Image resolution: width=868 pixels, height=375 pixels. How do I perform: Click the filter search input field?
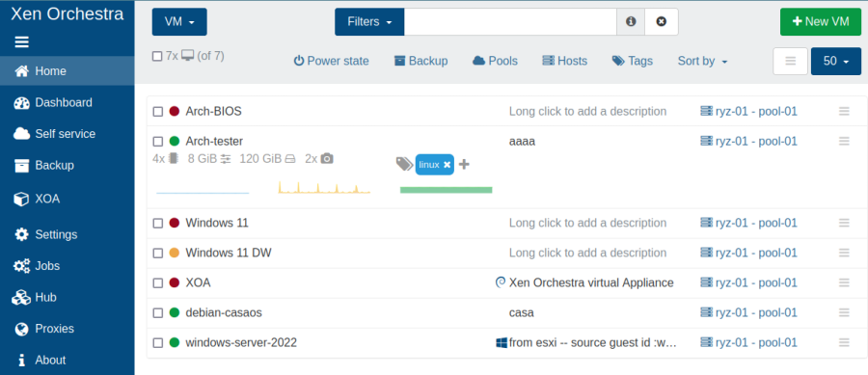[x=510, y=21]
